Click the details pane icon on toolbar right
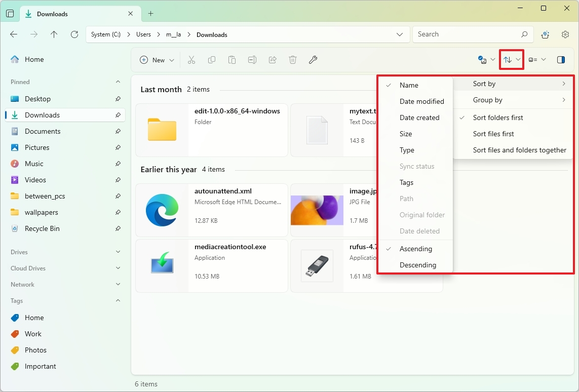 click(561, 59)
